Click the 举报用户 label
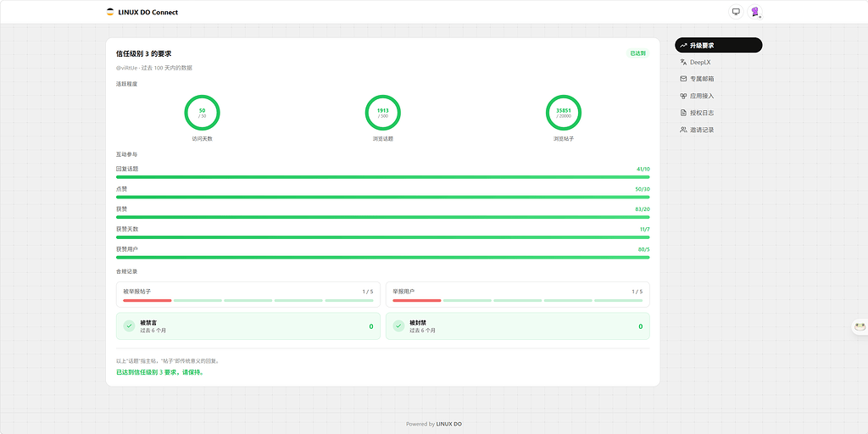 (x=403, y=292)
